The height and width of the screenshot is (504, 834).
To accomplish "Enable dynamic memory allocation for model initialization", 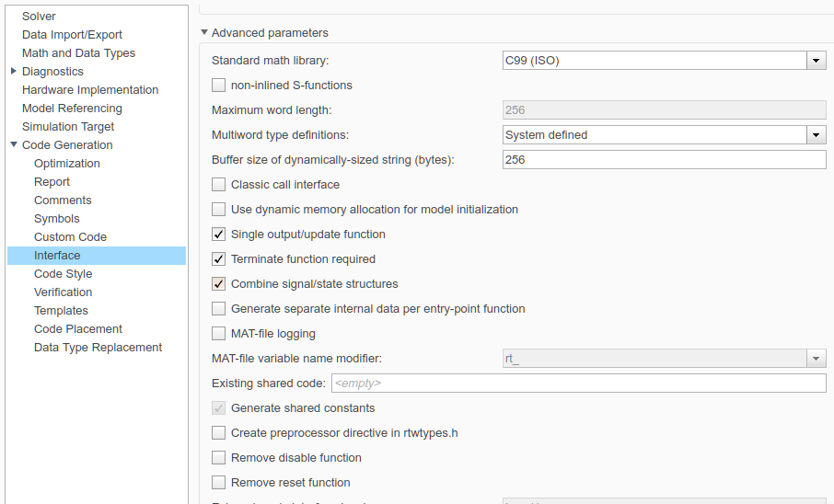I will point(218,210).
